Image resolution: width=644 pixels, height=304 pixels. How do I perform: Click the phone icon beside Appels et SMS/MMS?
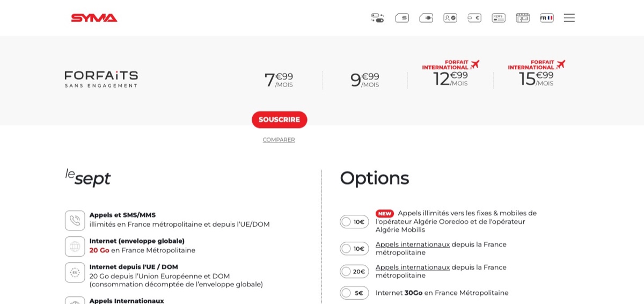pyautogui.click(x=75, y=220)
